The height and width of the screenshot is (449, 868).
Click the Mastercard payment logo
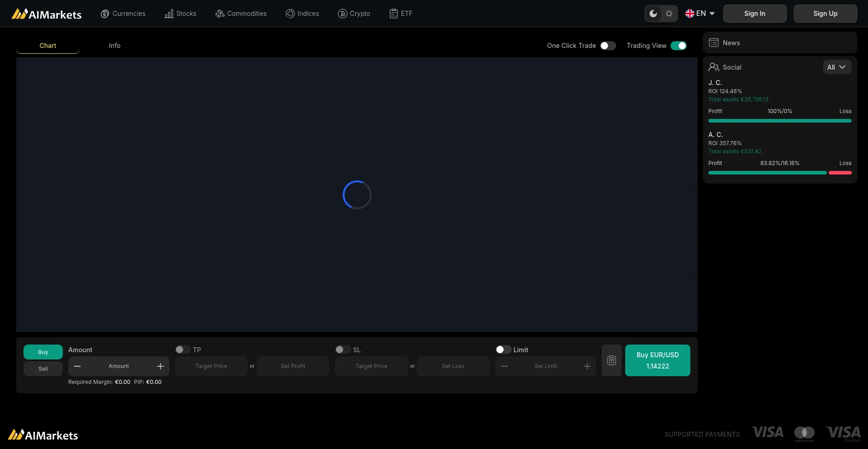pos(805,434)
